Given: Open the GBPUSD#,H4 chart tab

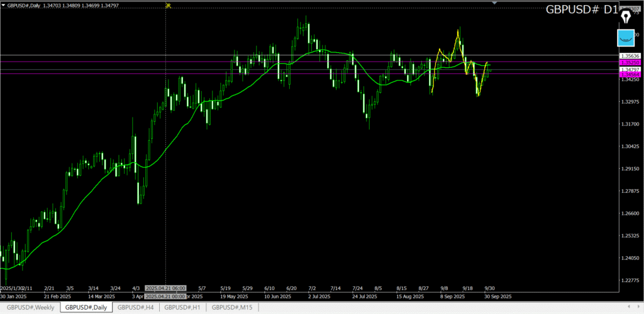Looking at the screenshot, I should [x=135, y=307].
